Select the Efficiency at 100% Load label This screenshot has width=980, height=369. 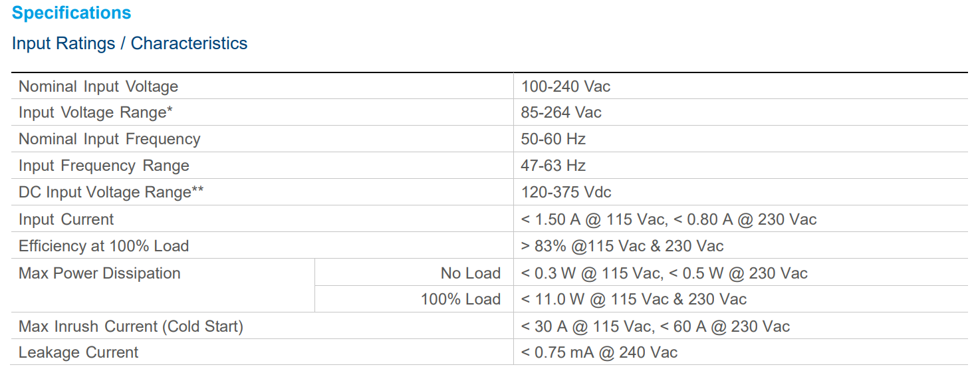click(104, 246)
